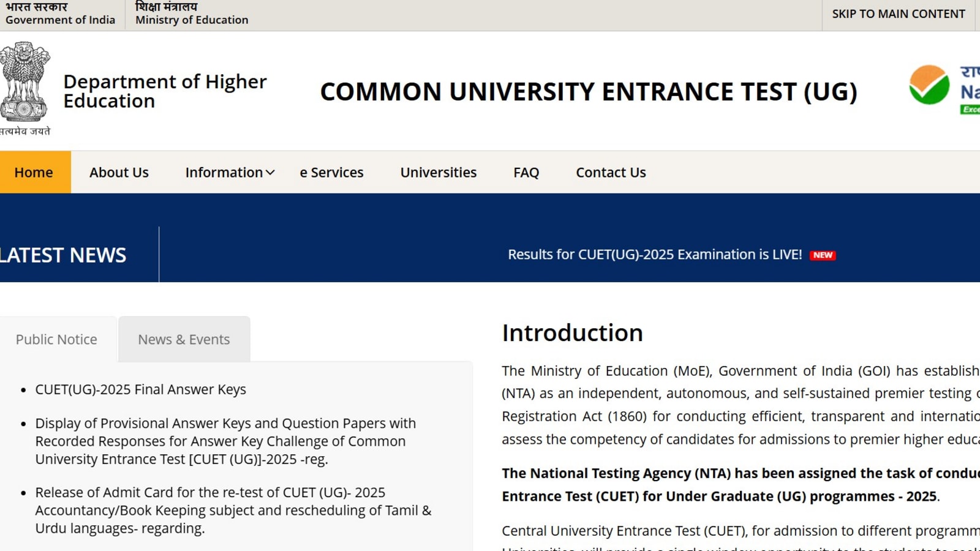The height and width of the screenshot is (551, 980).
Task: Open the Provisional Answer Keys display notice
Action: (225, 441)
